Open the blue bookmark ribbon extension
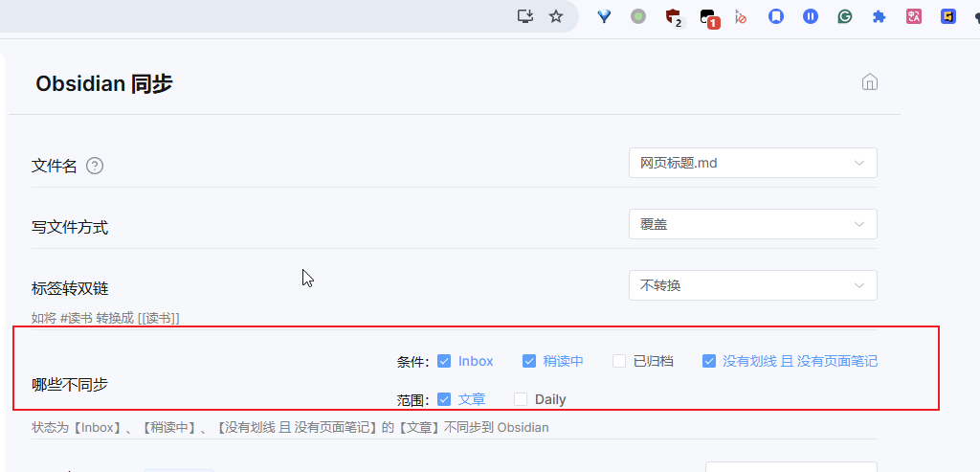Image resolution: width=980 pixels, height=472 pixels. click(x=775, y=17)
